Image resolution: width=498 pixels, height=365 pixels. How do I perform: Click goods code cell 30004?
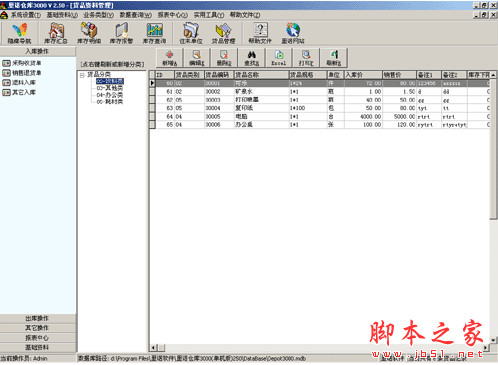pos(219,108)
